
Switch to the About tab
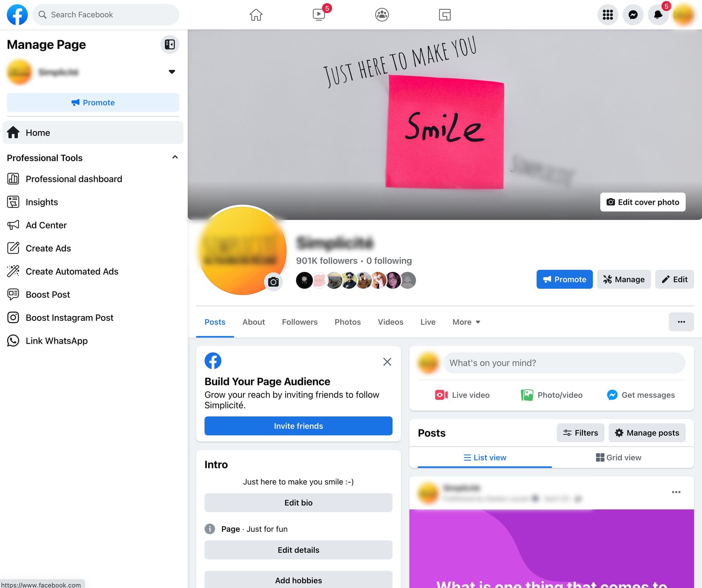coord(253,322)
